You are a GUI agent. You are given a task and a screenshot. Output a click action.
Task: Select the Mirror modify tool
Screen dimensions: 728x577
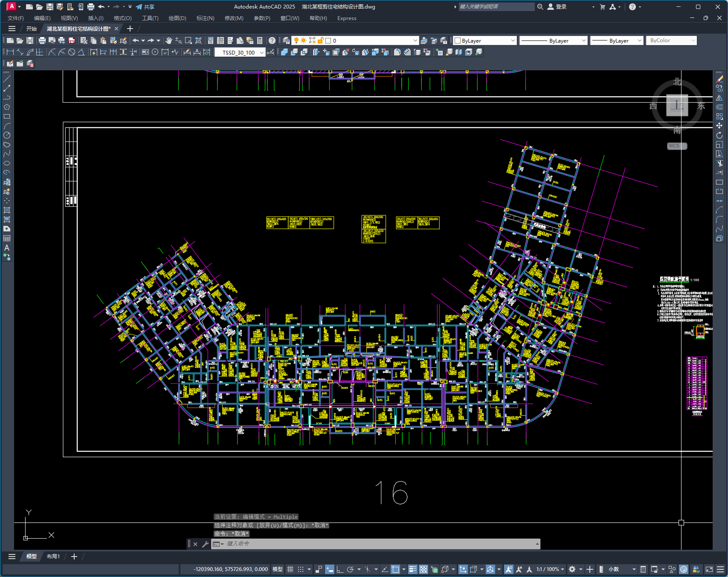pyautogui.click(x=719, y=98)
